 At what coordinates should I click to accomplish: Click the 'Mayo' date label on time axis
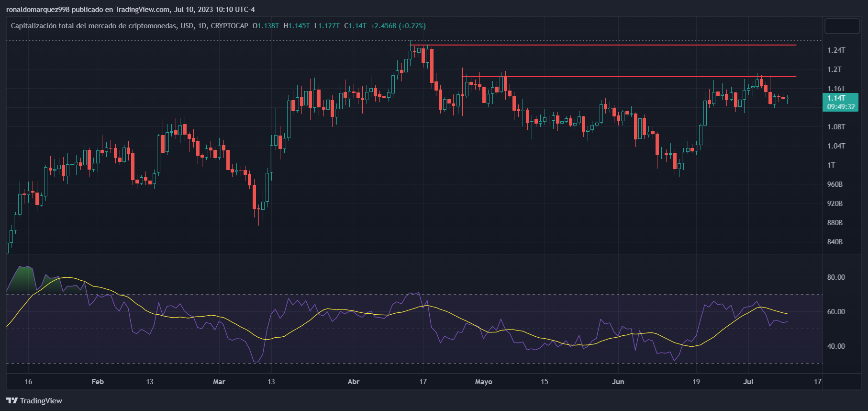point(483,382)
